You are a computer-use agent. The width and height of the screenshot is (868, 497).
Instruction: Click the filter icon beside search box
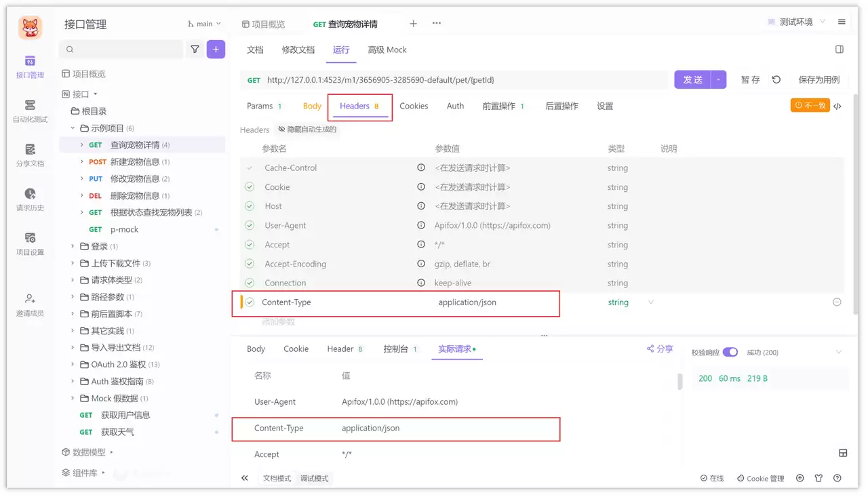pyautogui.click(x=195, y=49)
